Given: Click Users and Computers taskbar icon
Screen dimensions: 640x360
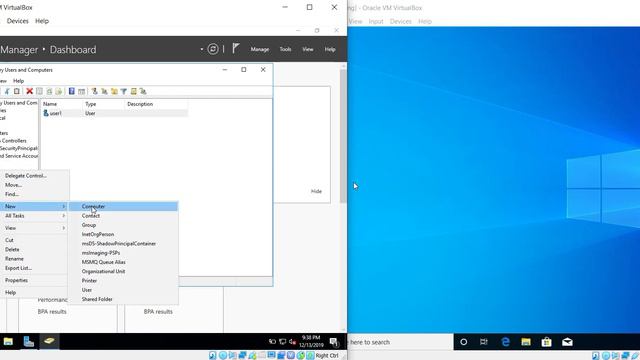Looking at the screenshot, I should click(49, 341).
